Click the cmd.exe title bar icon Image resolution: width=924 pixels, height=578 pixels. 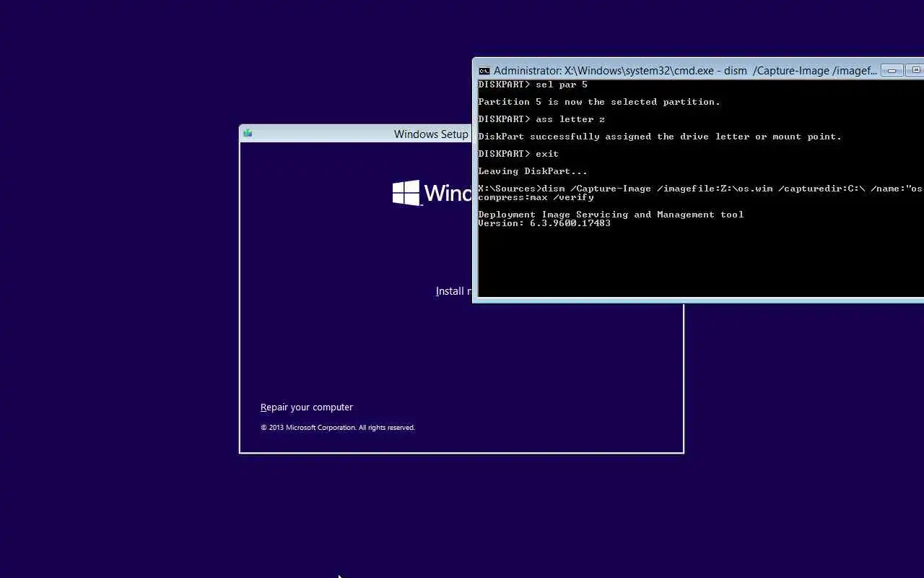point(484,71)
